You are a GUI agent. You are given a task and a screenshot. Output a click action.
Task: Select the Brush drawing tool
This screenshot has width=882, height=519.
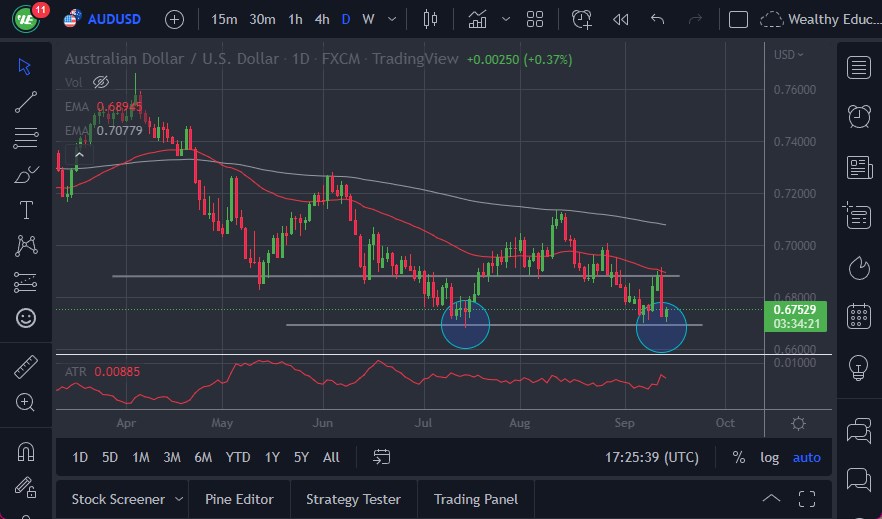[26, 175]
